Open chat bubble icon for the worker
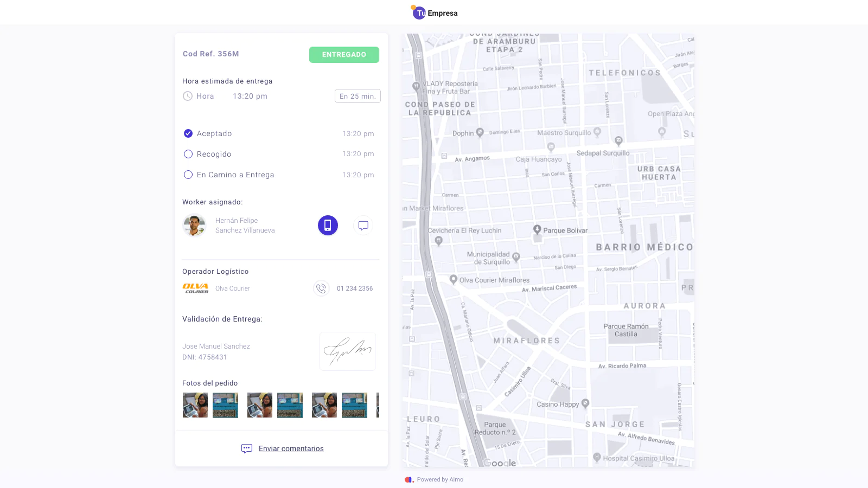The height and width of the screenshot is (488, 868). click(363, 225)
